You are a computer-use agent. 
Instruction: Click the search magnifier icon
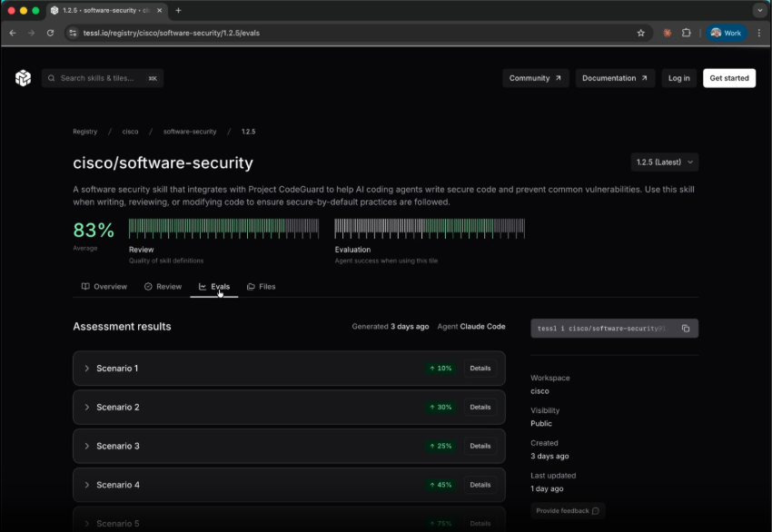51,78
